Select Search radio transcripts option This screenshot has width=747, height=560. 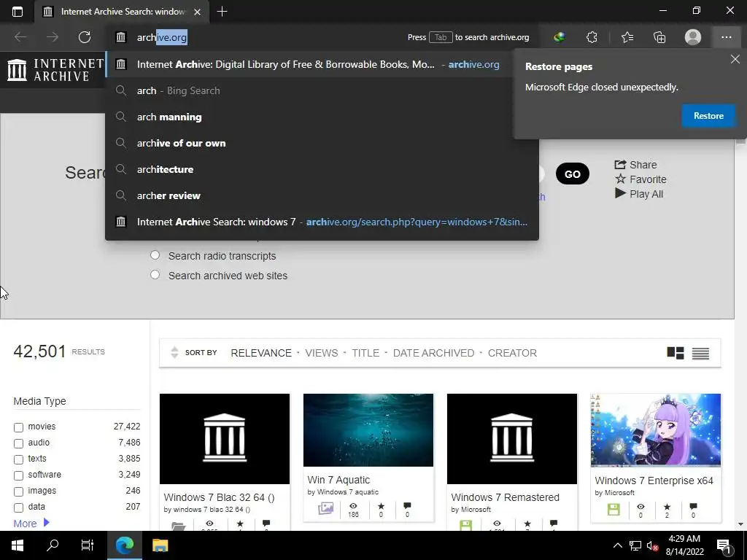click(x=155, y=255)
